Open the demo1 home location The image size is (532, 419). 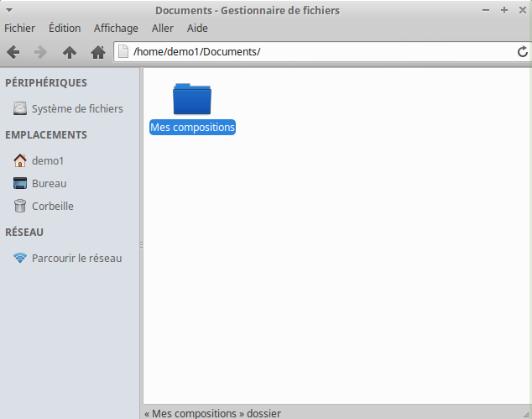[48, 160]
